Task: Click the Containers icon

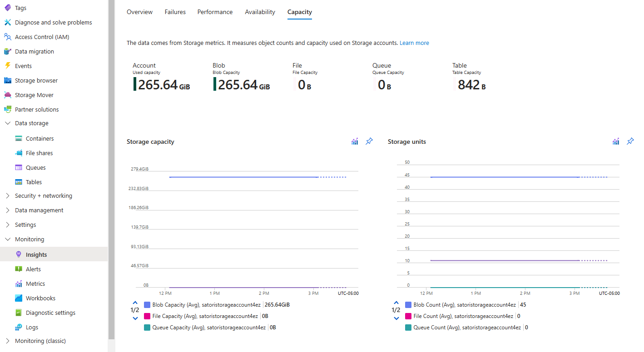Action: point(19,138)
